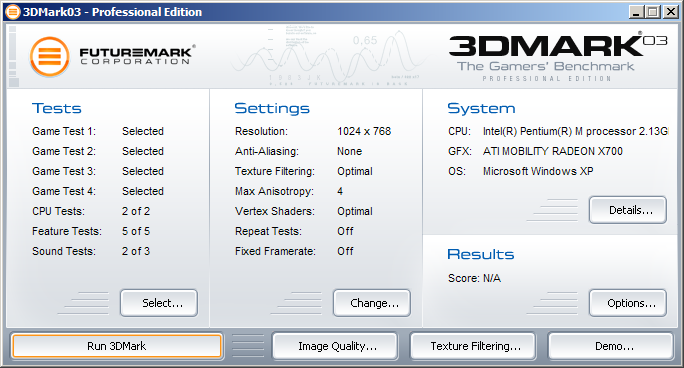This screenshot has width=684, height=368.
Task: Click Vertex Shaders Optimal value
Action: [x=355, y=211]
